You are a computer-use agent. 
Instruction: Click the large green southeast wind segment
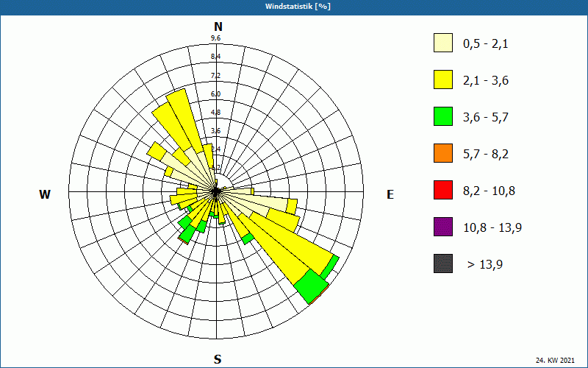311,286
